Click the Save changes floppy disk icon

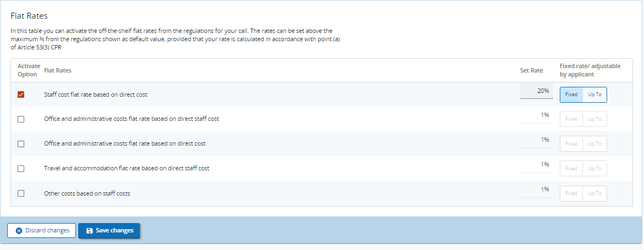pos(90,231)
